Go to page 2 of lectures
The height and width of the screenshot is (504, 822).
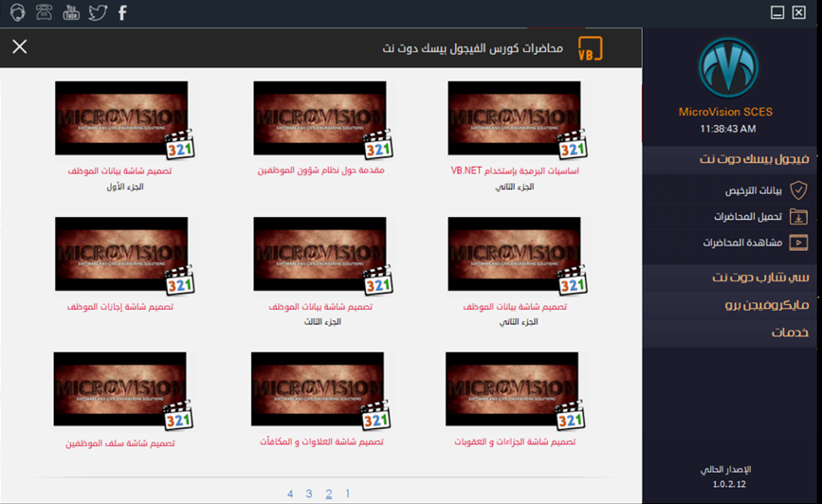click(329, 494)
